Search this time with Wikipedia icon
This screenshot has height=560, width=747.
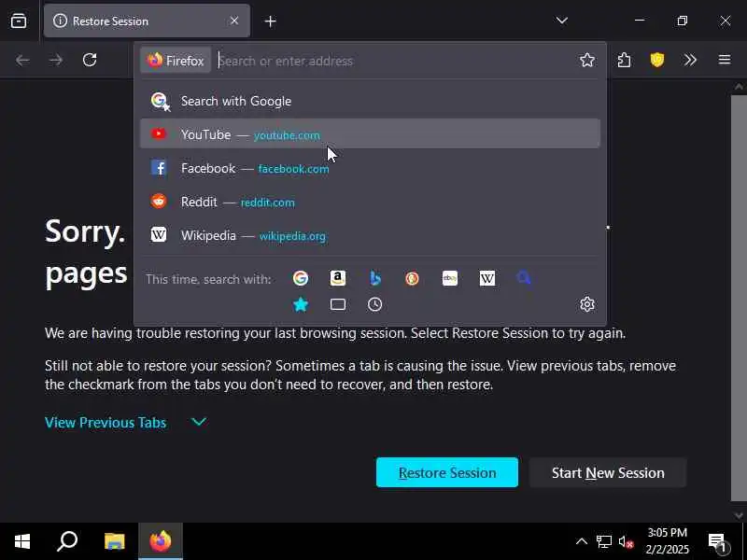coord(486,278)
